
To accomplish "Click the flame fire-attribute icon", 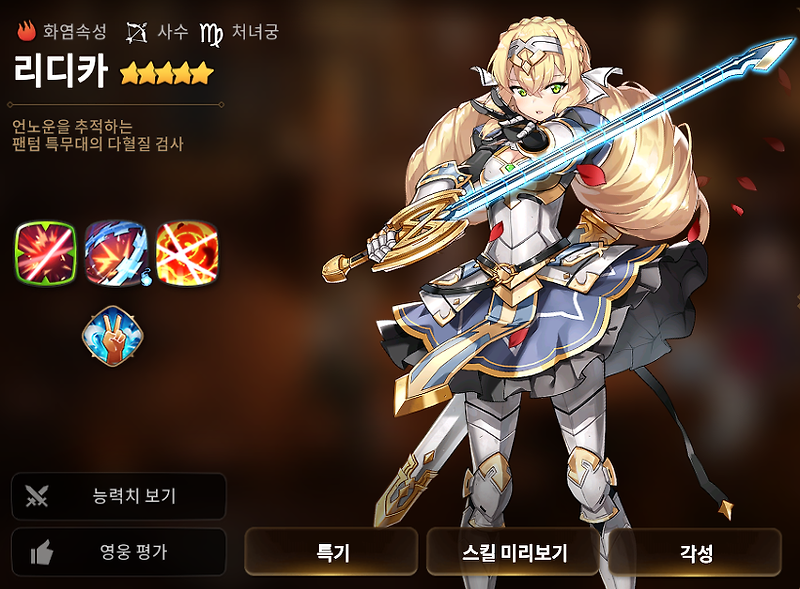I will [x=26, y=31].
